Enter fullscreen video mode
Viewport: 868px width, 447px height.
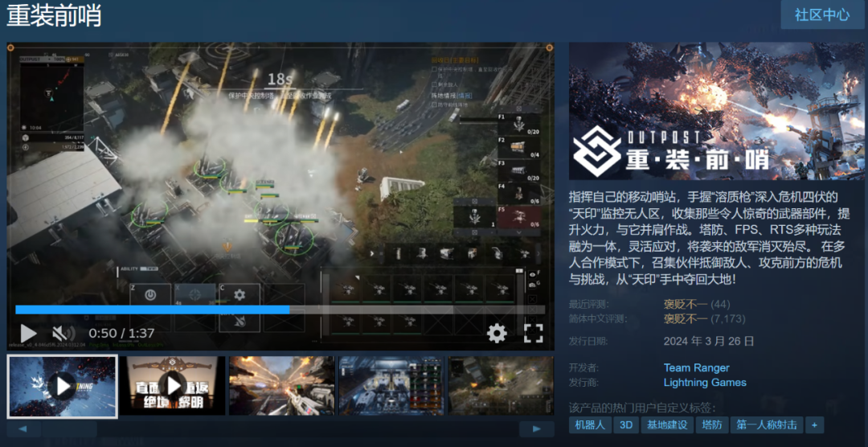533,333
